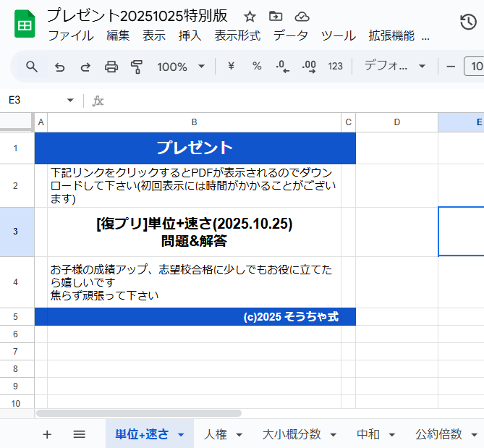484x448 pixels.
Task: Select the blue プレゼント header cell
Action: point(195,148)
